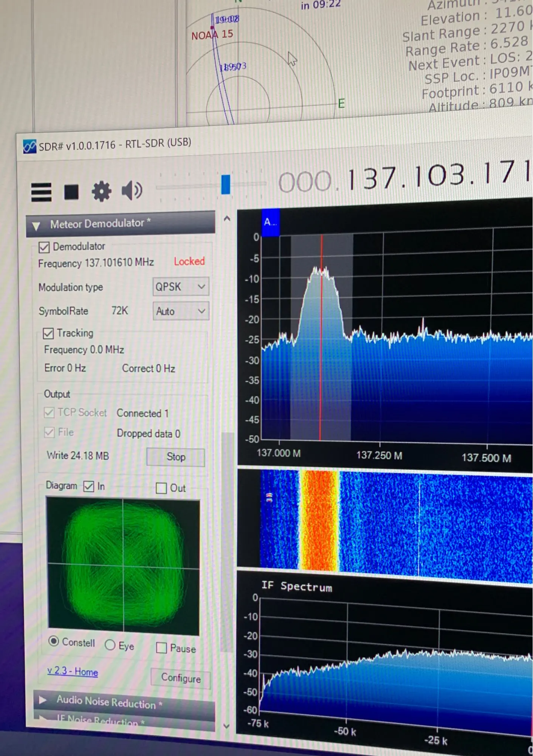Click the '137.250 M' axis label

[379, 455]
